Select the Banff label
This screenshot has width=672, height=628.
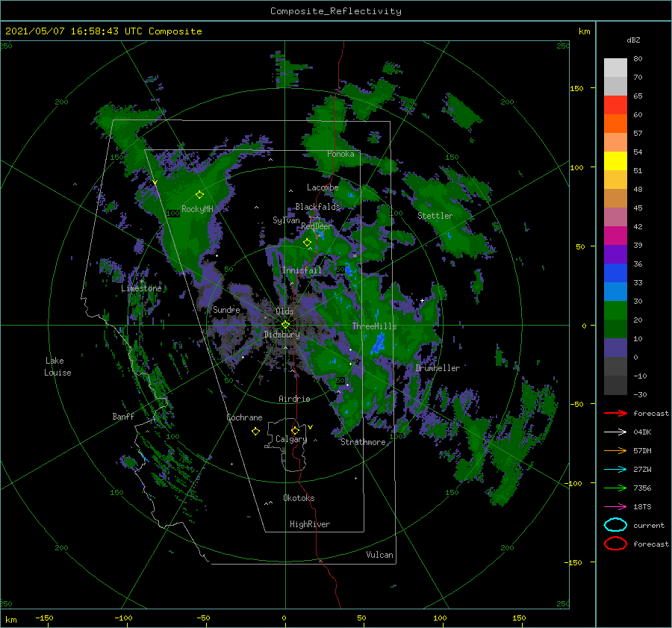click(x=123, y=416)
